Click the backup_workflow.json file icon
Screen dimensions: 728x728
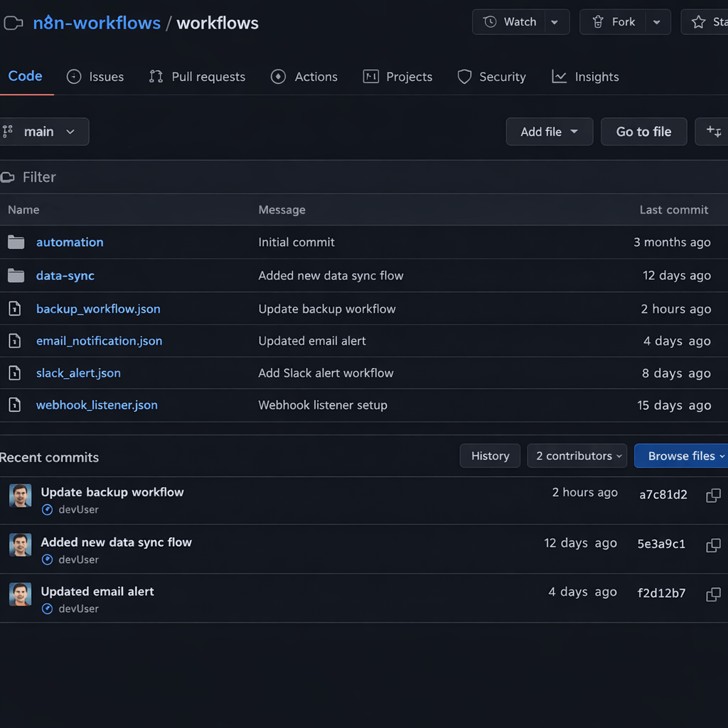point(15,309)
